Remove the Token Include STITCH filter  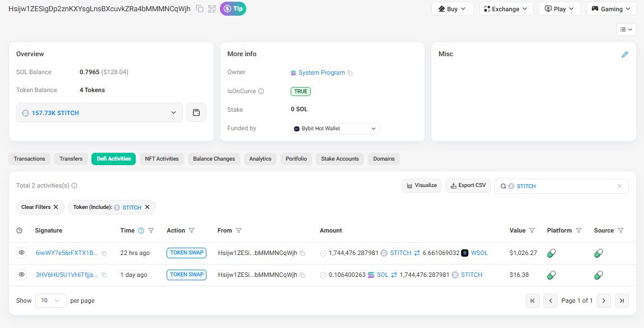[x=147, y=207]
